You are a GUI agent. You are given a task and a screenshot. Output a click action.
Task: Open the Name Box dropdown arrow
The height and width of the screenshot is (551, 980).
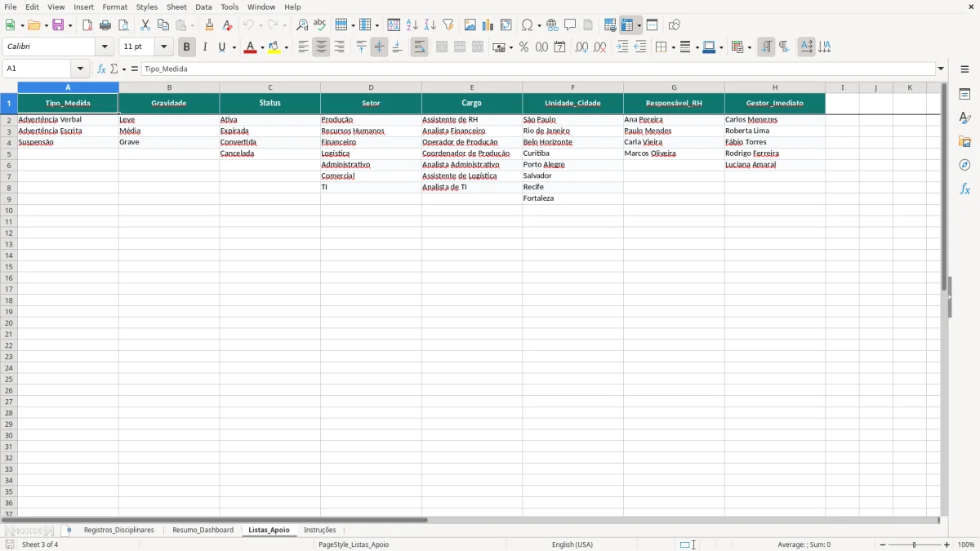click(x=80, y=69)
